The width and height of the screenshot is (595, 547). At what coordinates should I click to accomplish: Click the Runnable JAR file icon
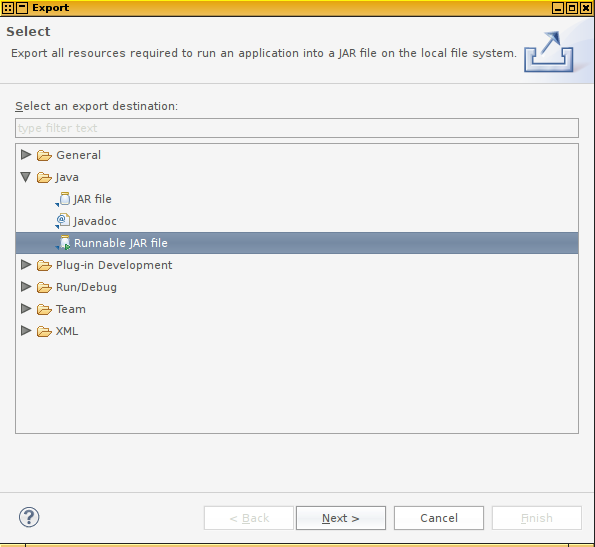64,243
